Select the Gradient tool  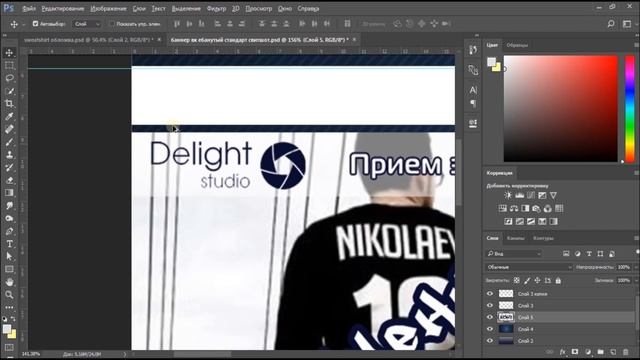tap(9, 193)
